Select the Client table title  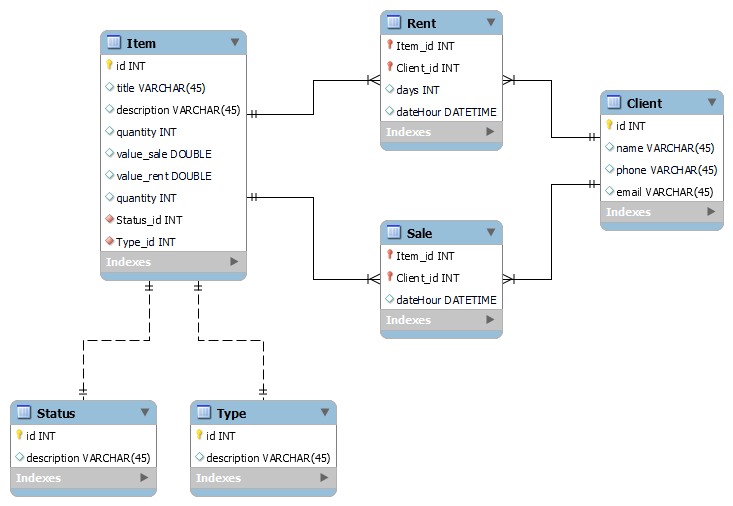[644, 103]
